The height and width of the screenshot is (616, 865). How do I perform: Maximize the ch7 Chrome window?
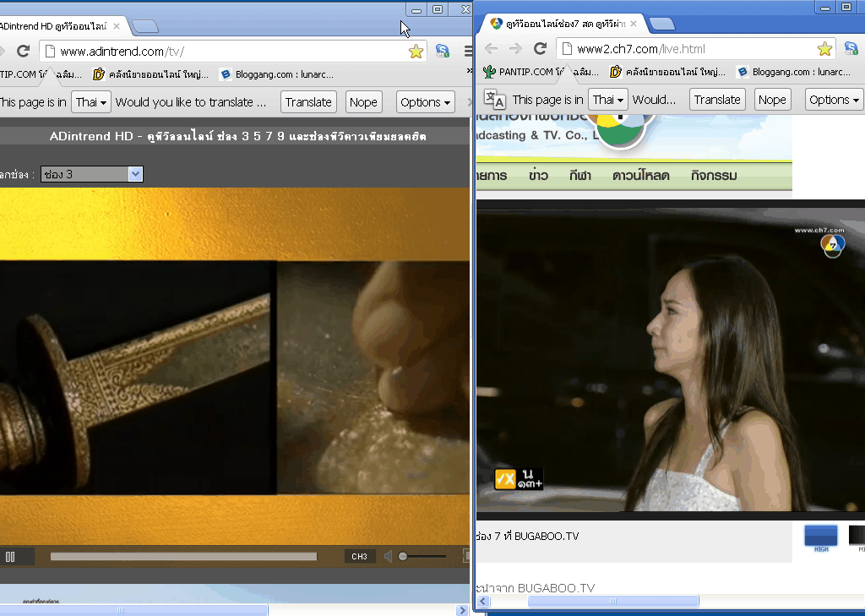[x=846, y=7]
